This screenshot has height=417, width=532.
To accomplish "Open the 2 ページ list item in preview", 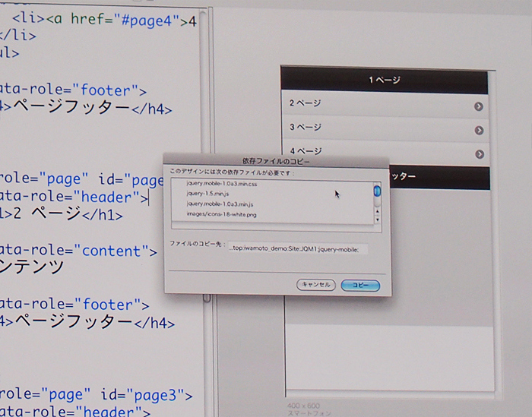I will coord(385,106).
